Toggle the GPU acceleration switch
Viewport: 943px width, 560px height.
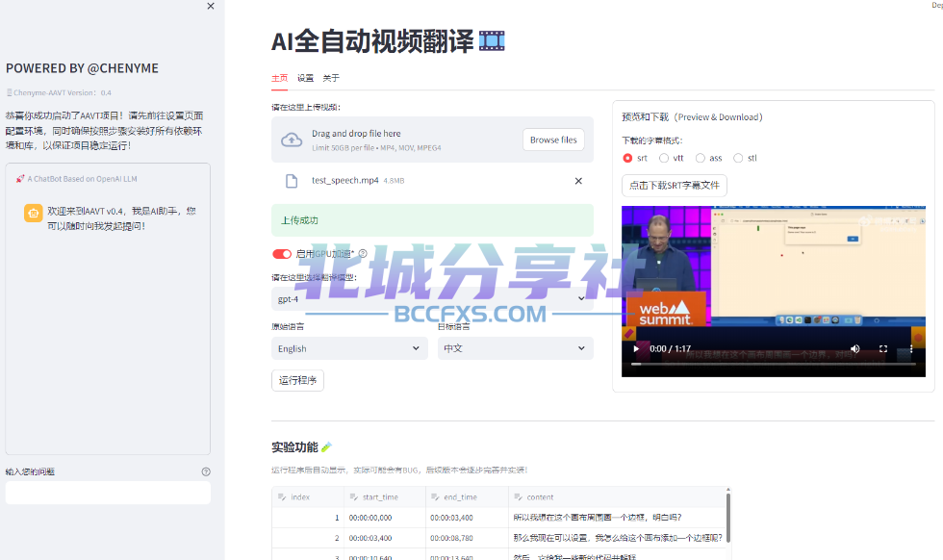coord(281,254)
